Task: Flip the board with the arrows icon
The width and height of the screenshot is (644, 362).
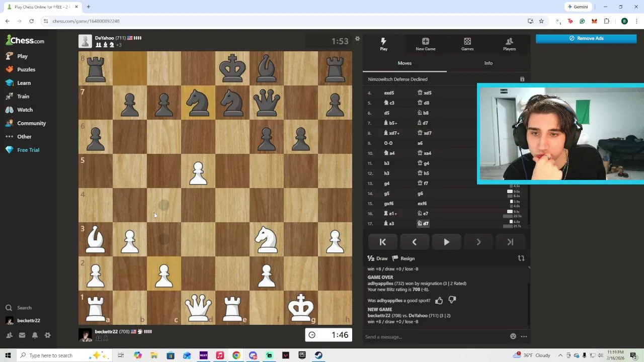Action: coord(521,258)
